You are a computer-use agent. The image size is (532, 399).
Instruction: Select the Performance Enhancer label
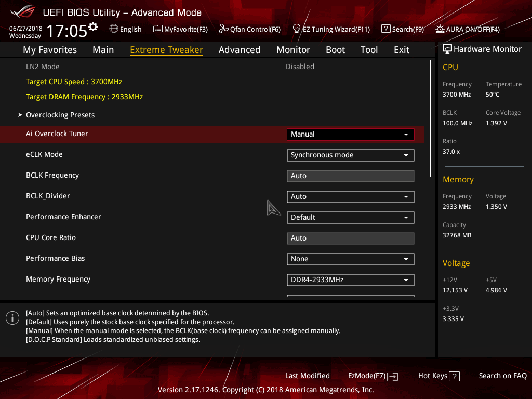pos(63,217)
